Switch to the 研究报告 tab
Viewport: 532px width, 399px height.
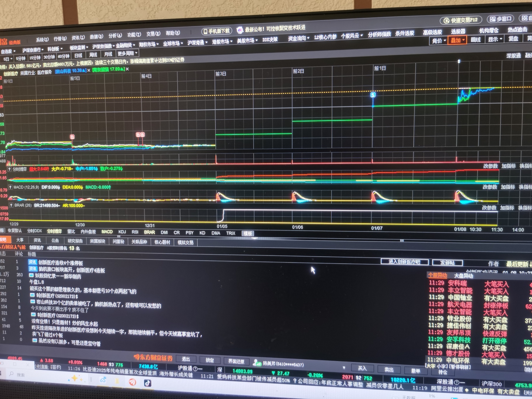[75, 241]
